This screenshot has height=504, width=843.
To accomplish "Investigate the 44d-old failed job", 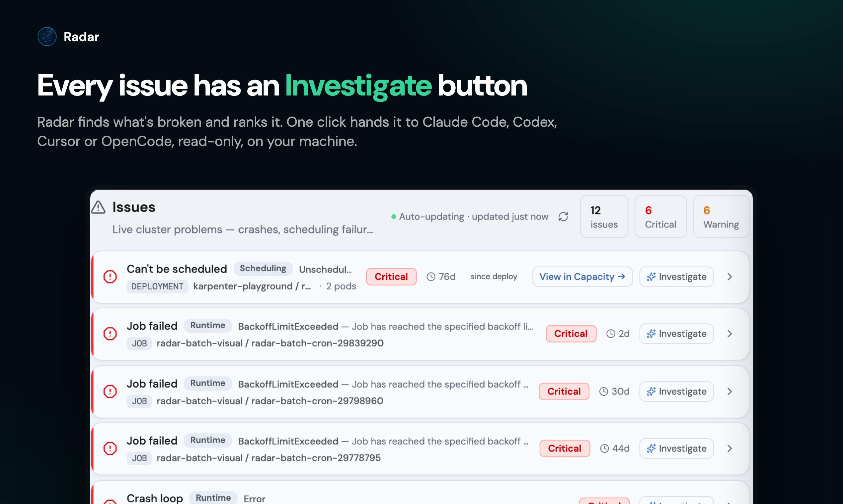I will pyautogui.click(x=676, y=449).
